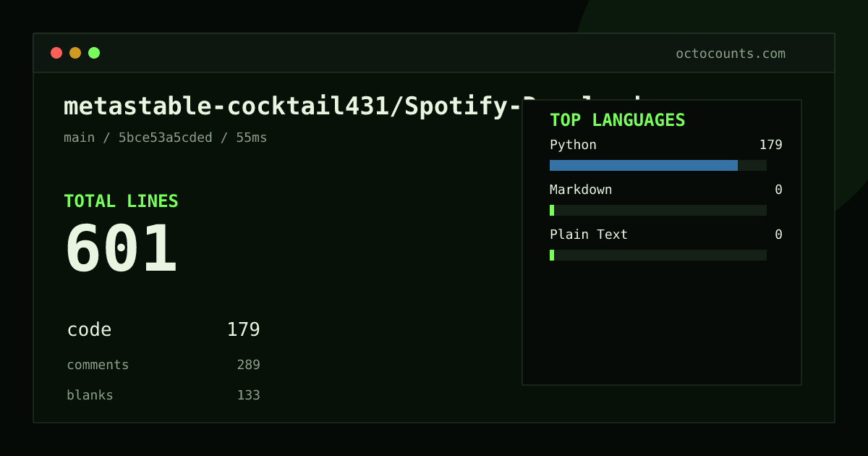
Task: Click the 'main / 5bce53a5cded / 55ms' line
Action: 166,138
